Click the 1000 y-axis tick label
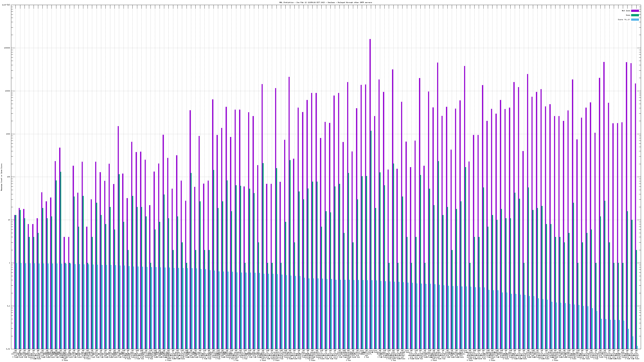Image resolution: width=644 pixels, height=362 pixels. point(8,134)
